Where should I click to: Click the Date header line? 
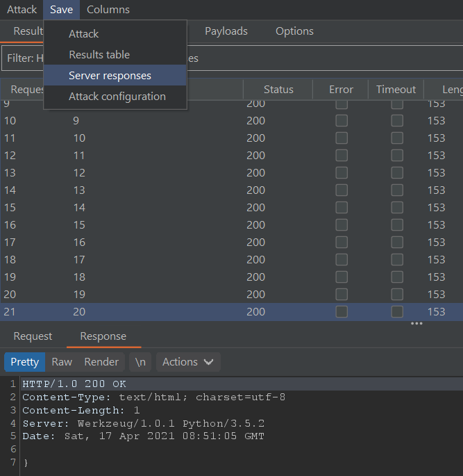point(144,436)
